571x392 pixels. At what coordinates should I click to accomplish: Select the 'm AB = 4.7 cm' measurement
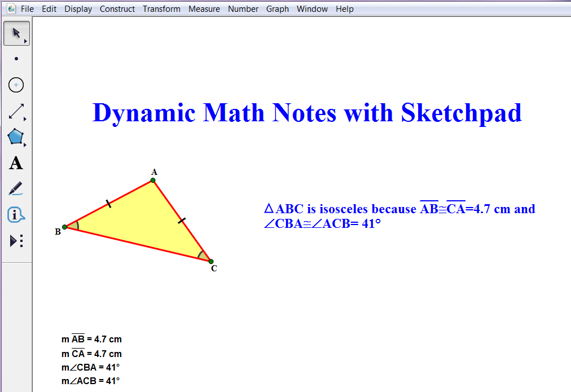[91, 339]
